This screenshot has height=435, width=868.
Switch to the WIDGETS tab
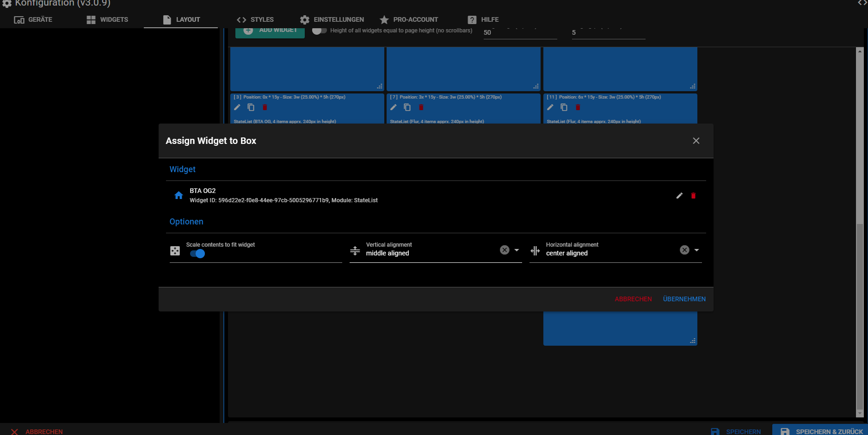point(107,19)
